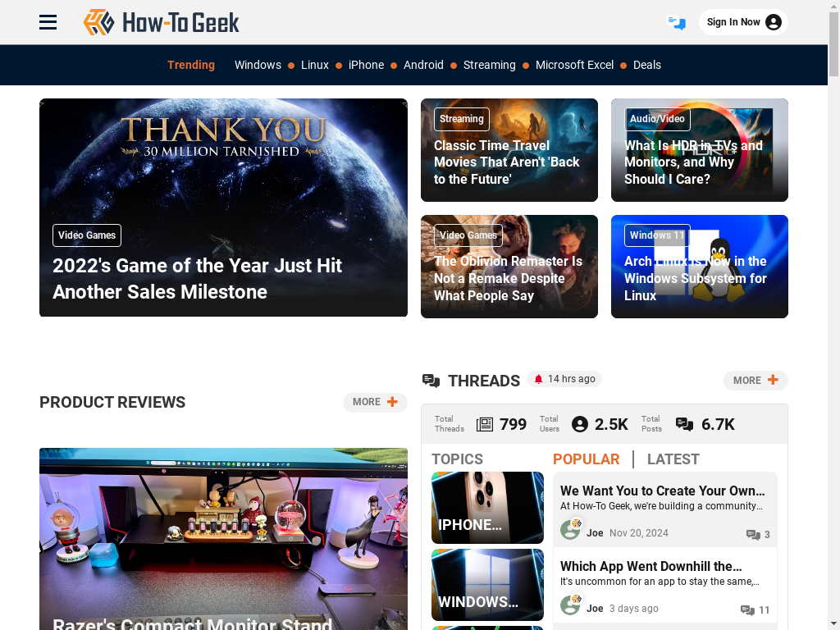
Task: Click the PRODUCT REVIEWS heading
Action: (x=112, y=402)
